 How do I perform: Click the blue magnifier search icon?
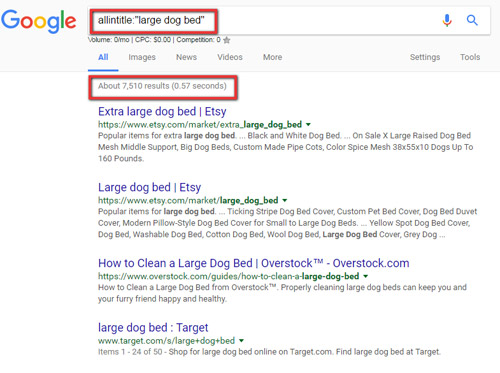coord(472,20)
